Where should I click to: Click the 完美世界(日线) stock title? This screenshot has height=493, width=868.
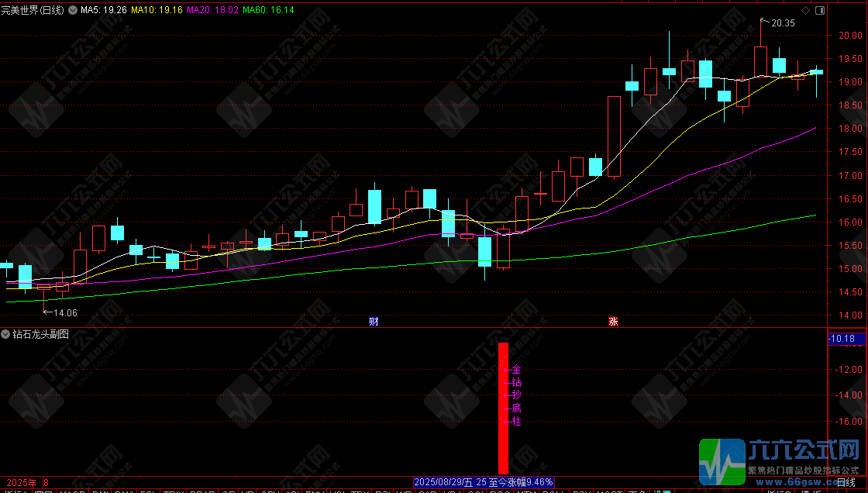pyautogui.click(x=33, y=10)
